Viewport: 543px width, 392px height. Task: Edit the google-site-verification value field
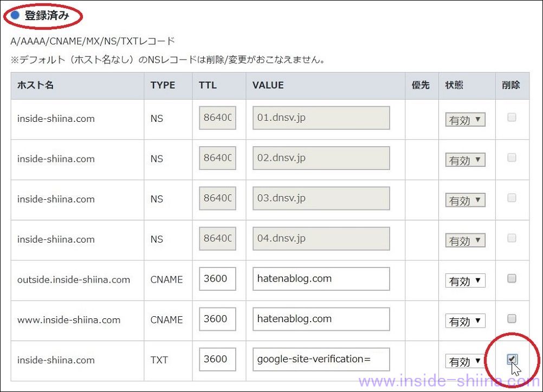[x=320, y=359]
